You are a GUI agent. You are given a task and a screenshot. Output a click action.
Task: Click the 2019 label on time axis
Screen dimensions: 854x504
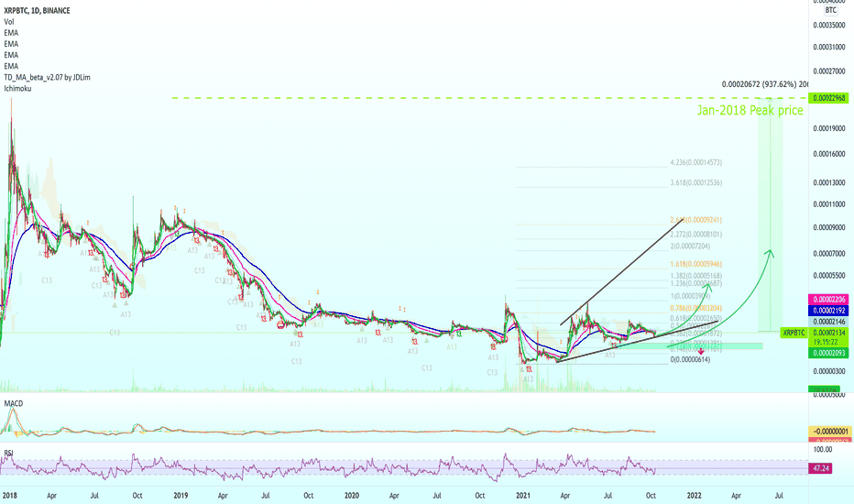click(181, 495)
